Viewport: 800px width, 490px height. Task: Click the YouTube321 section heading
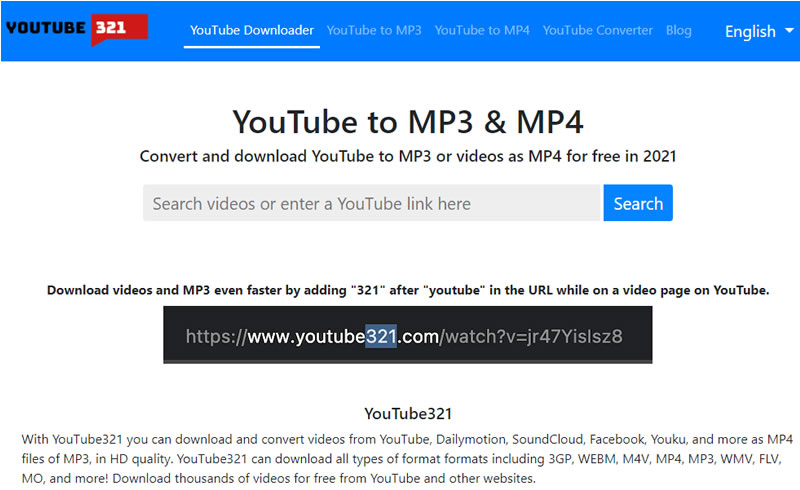click(407, 413)
